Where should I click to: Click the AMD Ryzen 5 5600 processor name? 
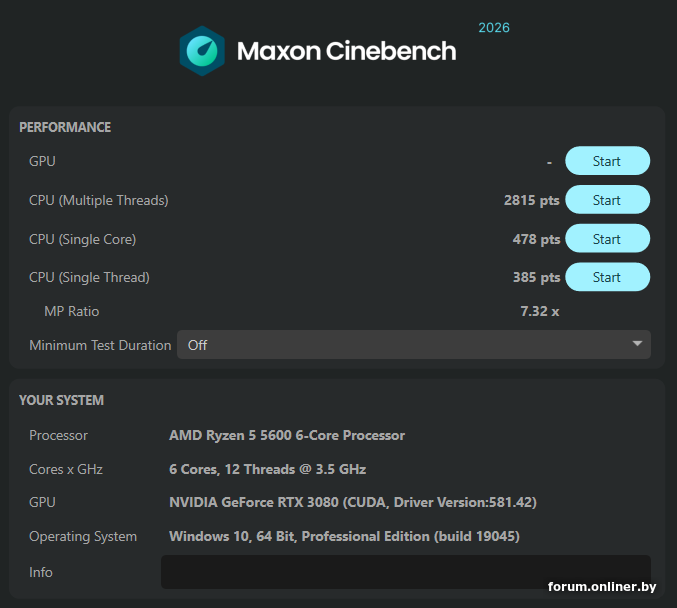pos(287,435)
